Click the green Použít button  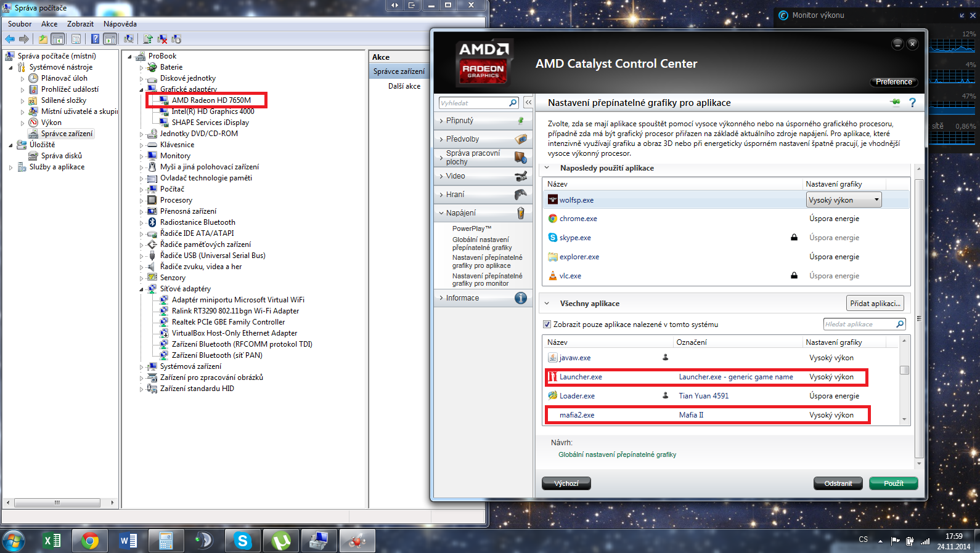(x=894, y=483)
